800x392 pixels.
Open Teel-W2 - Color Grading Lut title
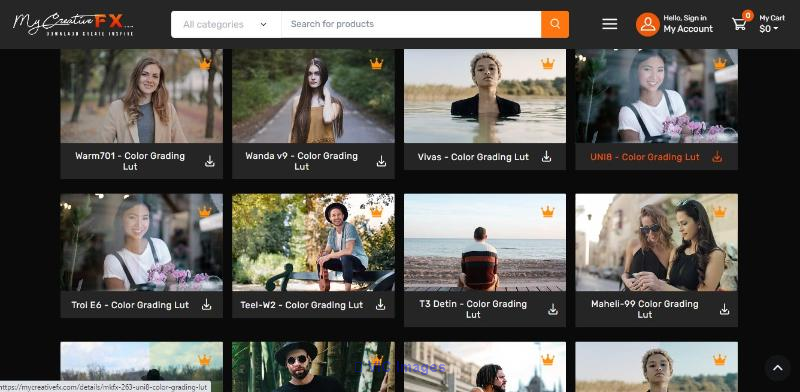[x=302, y=305]
